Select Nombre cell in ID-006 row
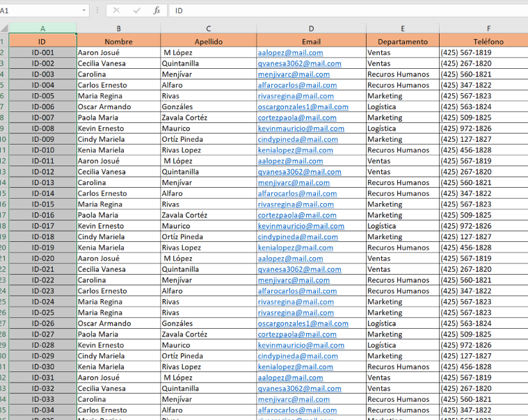This screenshot has height=420, width=528. pyautogui.click(x=118, y=106)
